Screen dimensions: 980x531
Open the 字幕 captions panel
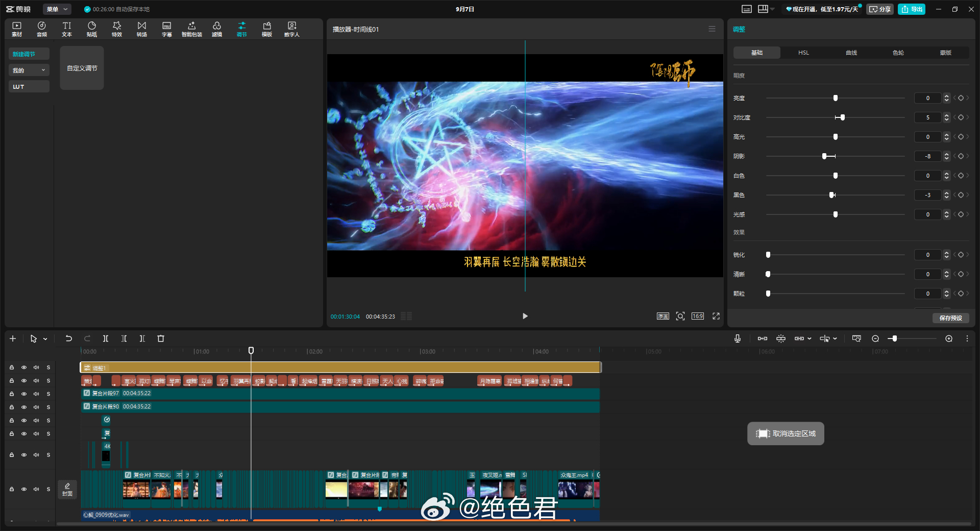(x=167, y=29)
